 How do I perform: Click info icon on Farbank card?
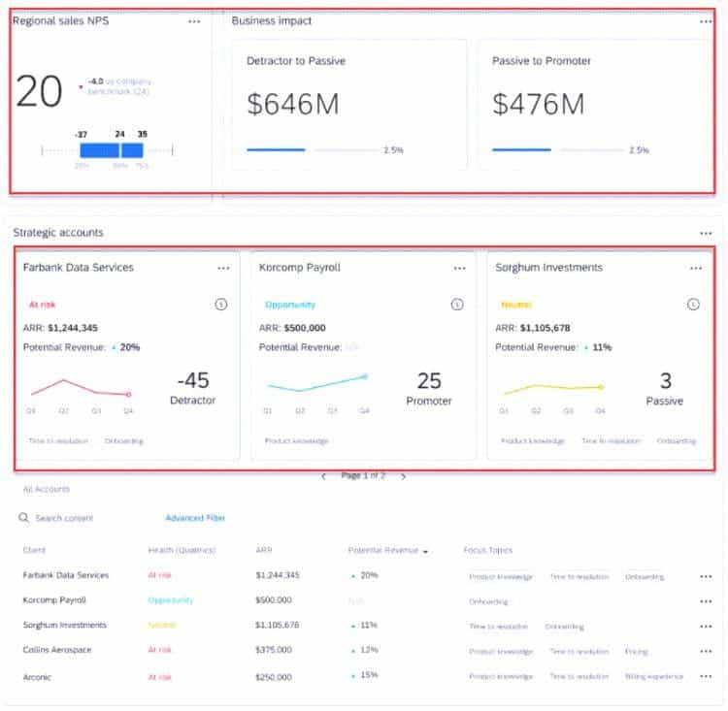[221, 305]
